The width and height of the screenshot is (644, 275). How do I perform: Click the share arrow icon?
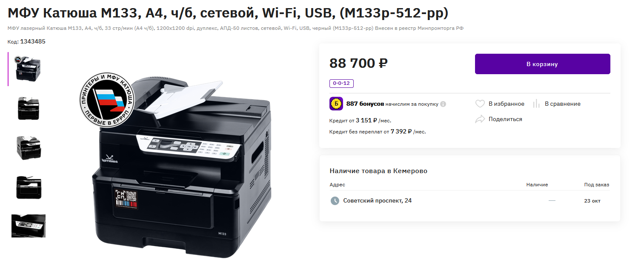coord(480,119)
